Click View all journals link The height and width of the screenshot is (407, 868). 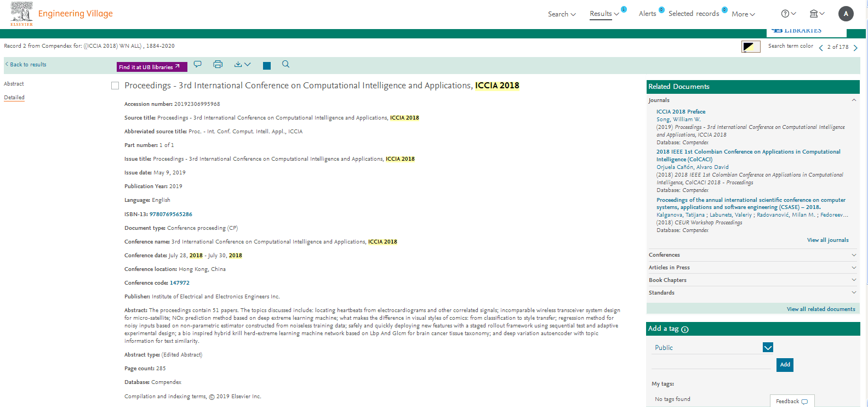(x=827, y=240)
